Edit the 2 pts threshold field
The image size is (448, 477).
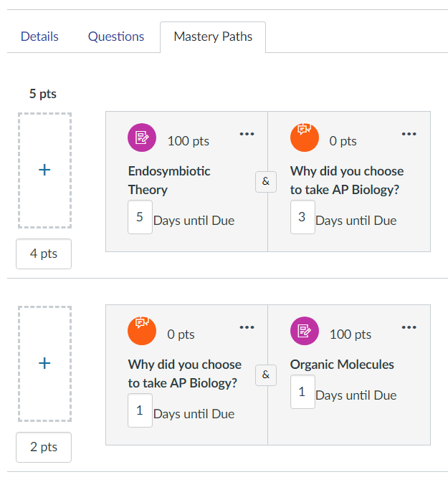(44, 447)
